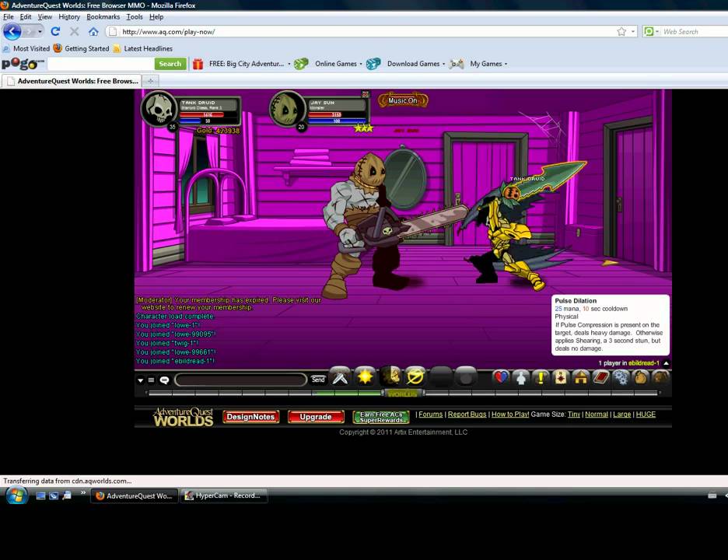
Task: Open the gears options icon
Action: tap(621, 377)
